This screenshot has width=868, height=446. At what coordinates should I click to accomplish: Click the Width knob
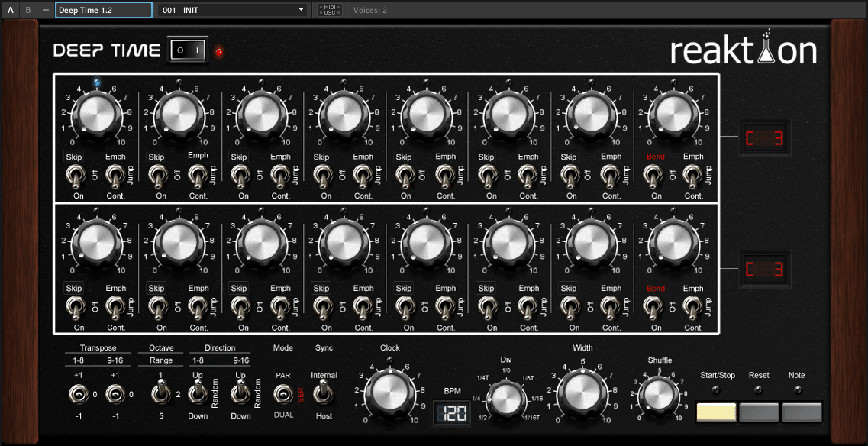click(583, 392)
